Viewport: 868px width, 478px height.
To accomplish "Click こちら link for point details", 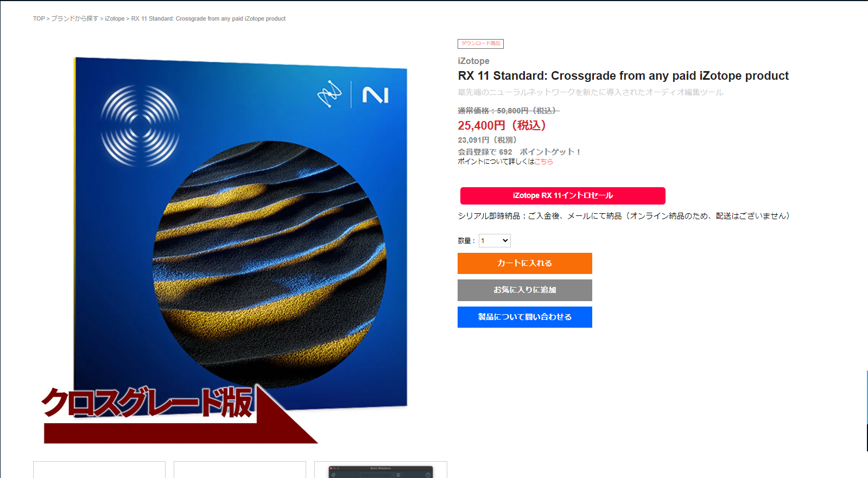I will coord(544,162).
